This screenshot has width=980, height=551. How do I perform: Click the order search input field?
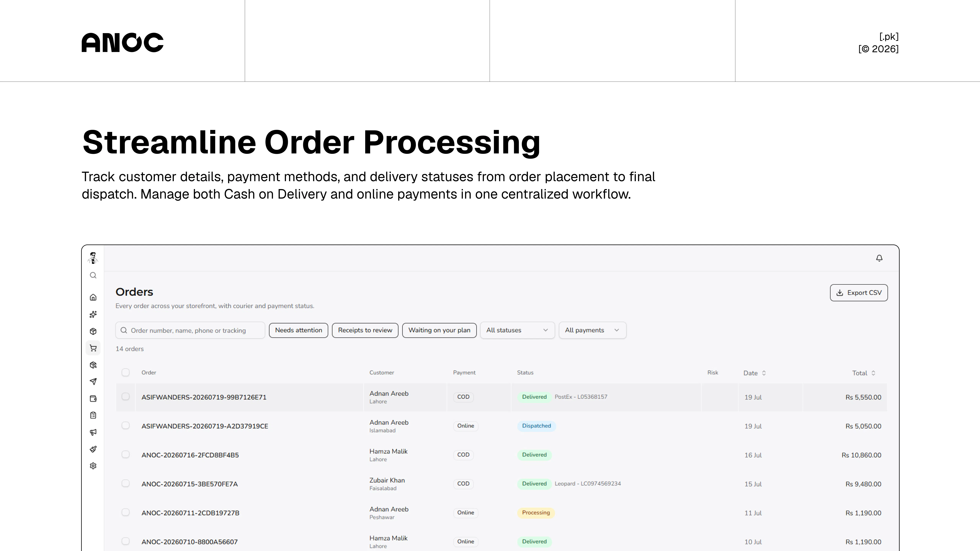click(190, 330)
